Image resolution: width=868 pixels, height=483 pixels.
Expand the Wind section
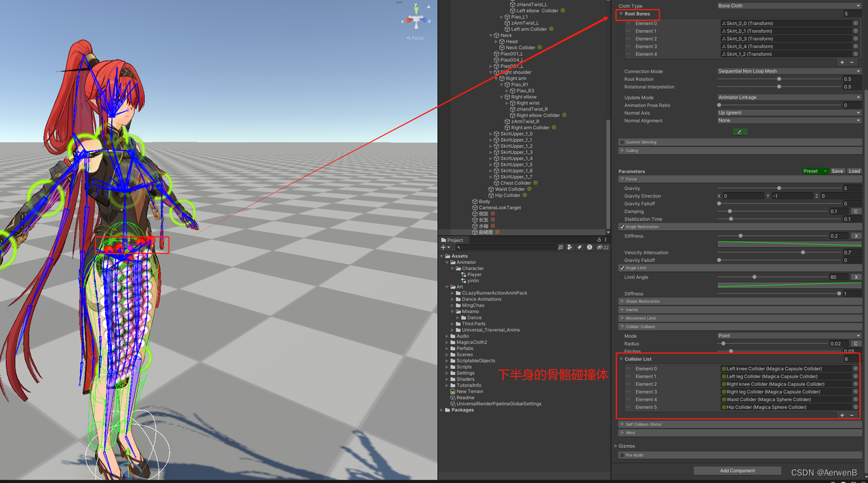622,432
